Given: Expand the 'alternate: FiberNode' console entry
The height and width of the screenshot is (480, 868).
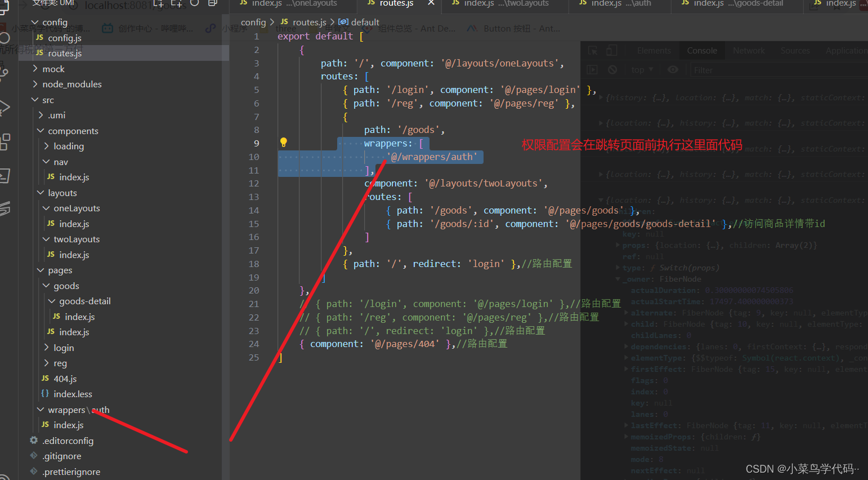Looking at the screenshot, I should [x=627, y=313].
